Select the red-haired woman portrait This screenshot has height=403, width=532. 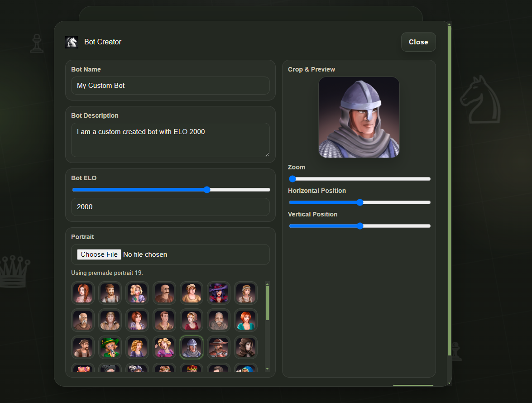83,293
